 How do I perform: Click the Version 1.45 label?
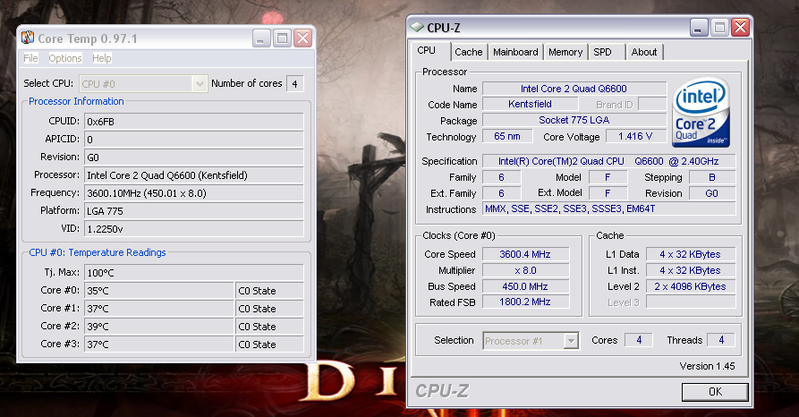[x=707, y=366]
